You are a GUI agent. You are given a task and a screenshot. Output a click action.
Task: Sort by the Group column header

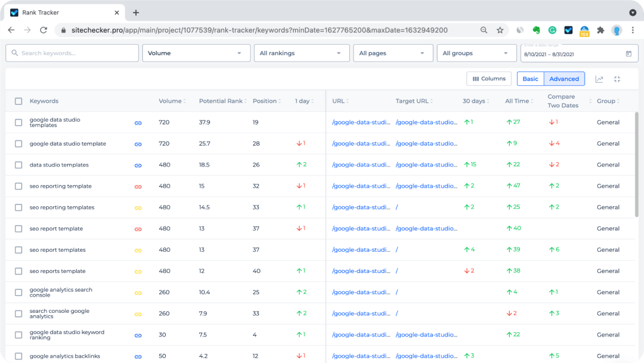608,101
